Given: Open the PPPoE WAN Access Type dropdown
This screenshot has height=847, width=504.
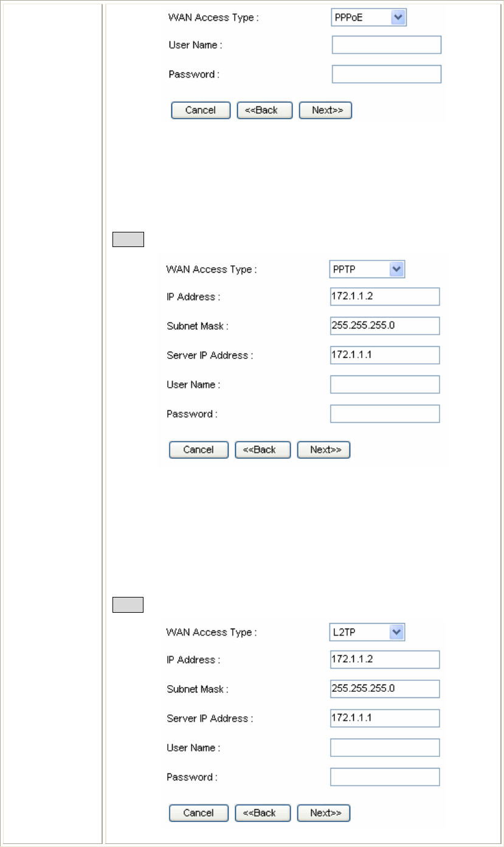Looking at the screenshot, I should click(x=368, y=18).
